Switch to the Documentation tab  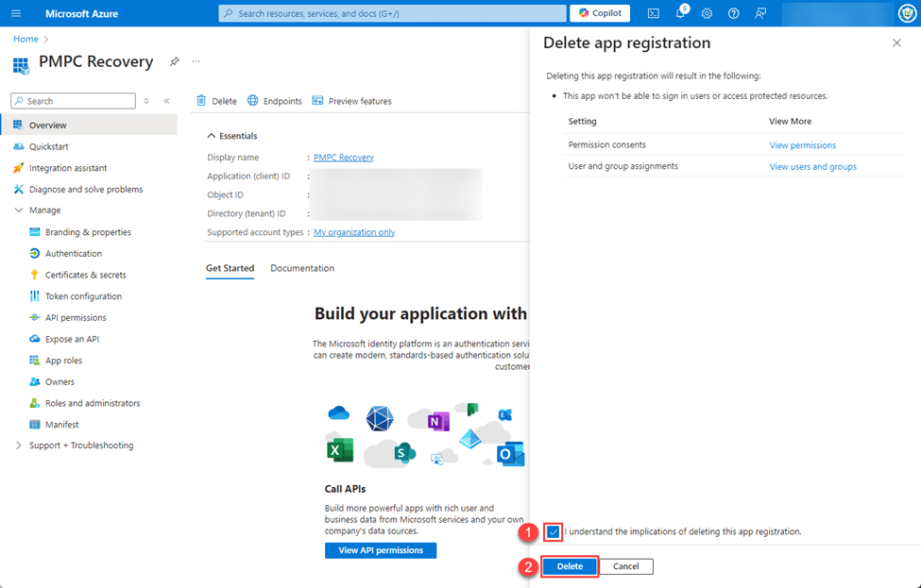point(302,268)
